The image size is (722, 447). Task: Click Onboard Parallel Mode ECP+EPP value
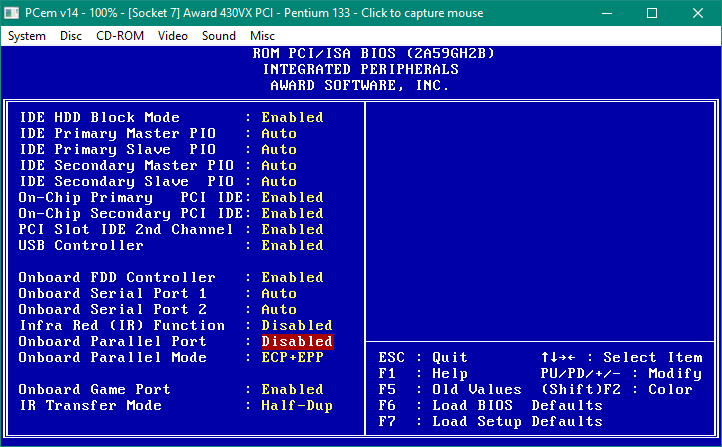tap(292, 357)
